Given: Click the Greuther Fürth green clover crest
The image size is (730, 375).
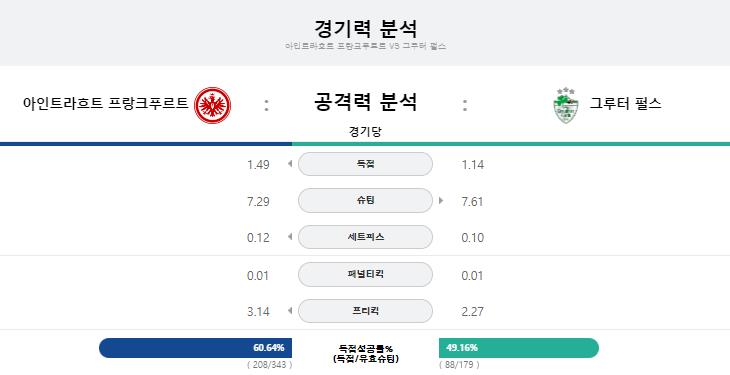Looking at the screenshot, I should pos(566,105).
